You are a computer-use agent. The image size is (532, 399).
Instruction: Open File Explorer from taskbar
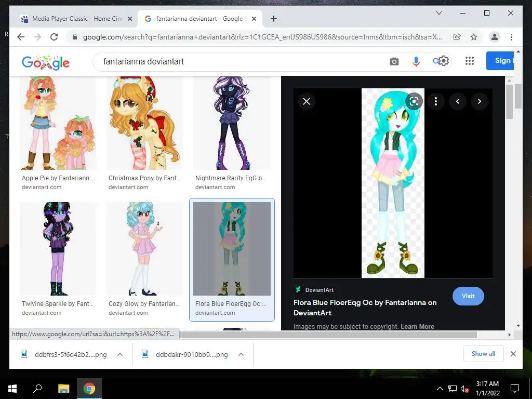pyautogui.click(x=63, y=389)
